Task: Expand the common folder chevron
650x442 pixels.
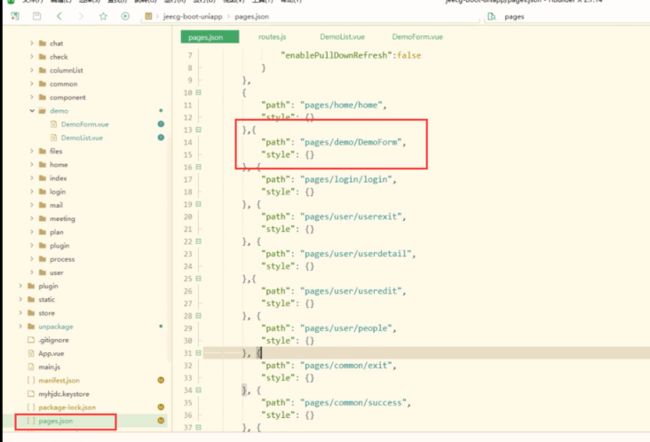Action: pos(32,83)
